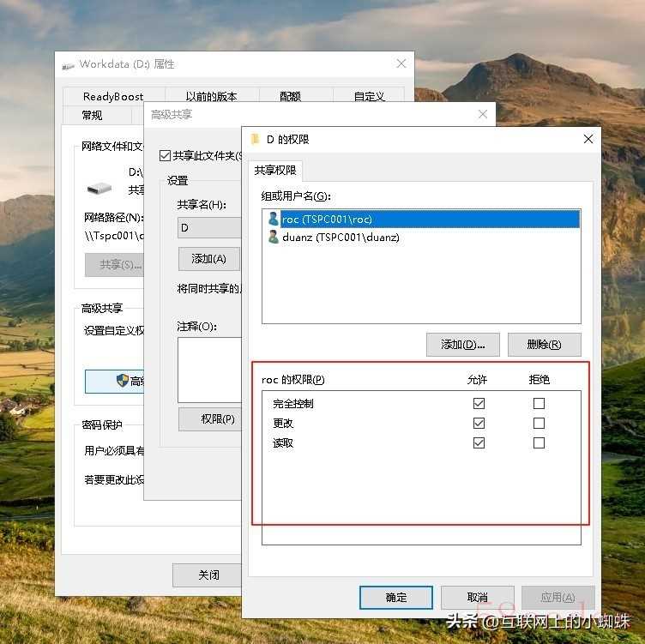Screen dimensions: 645x644
Task: Close the 高级共享 dialog
Action: (x=483, y=114)
